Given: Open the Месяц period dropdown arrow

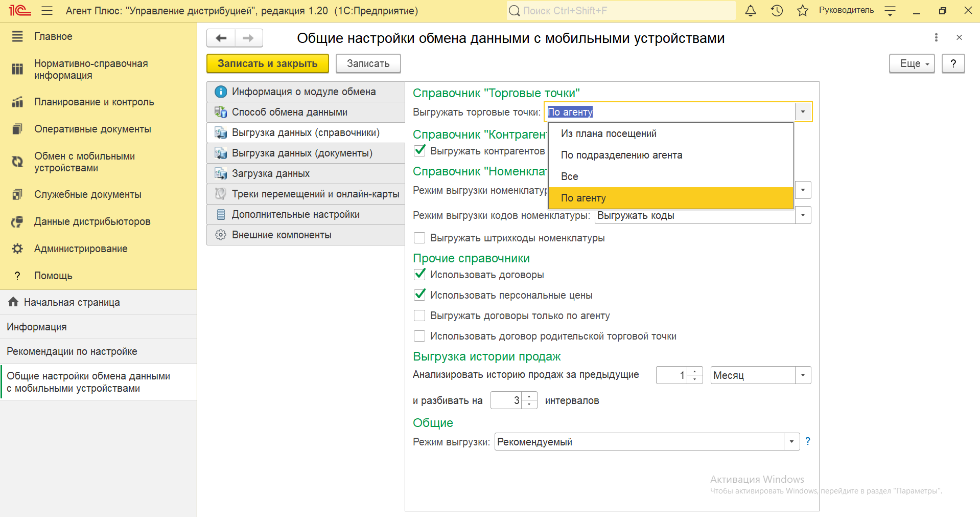Looking at the screenshot, I should pos(803,375).
